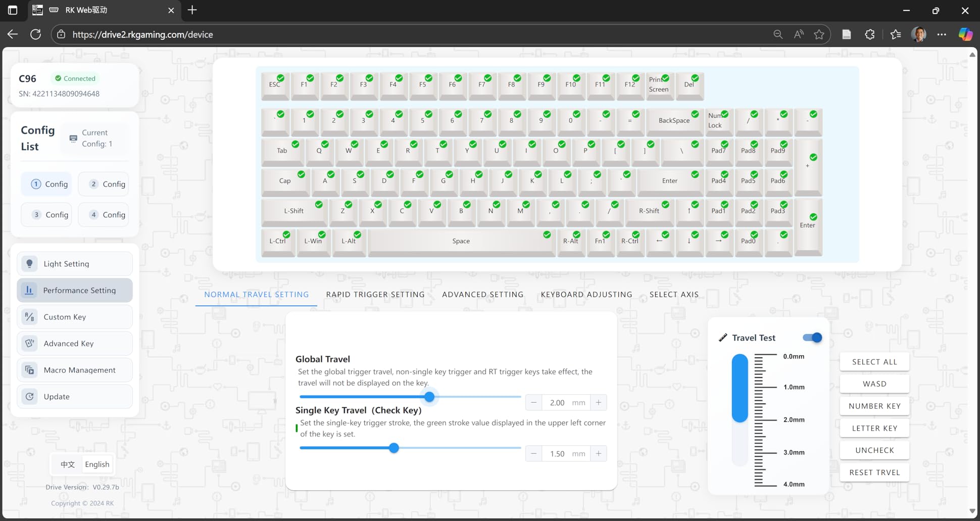Click the UNCHECK button
The image size is (980, 521).
[874, 450]
